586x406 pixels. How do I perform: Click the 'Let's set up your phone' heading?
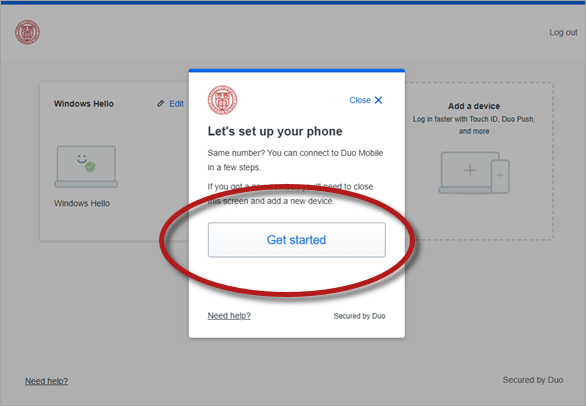tap(275, 131)
